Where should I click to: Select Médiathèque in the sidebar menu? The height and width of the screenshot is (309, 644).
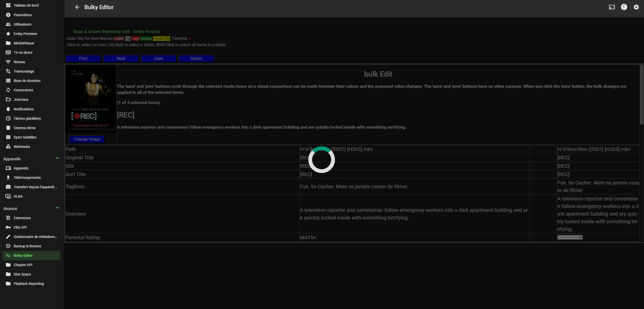click(24, 43)
